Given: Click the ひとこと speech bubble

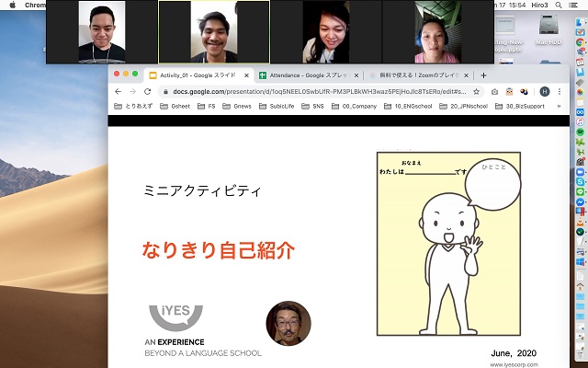Looking at the screenshot, I should click(x=492, y=184).
